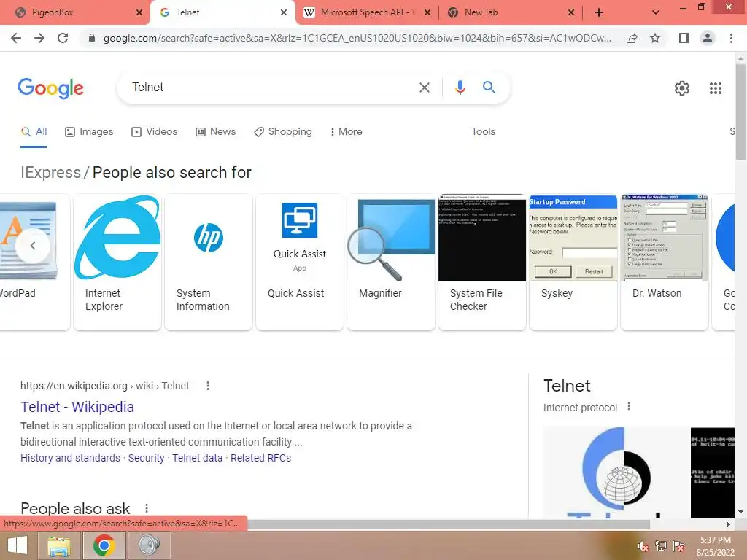Viewport: 747px width, 560px height.
Task: Open the tab search dropdown arrow
Action: 656,12
